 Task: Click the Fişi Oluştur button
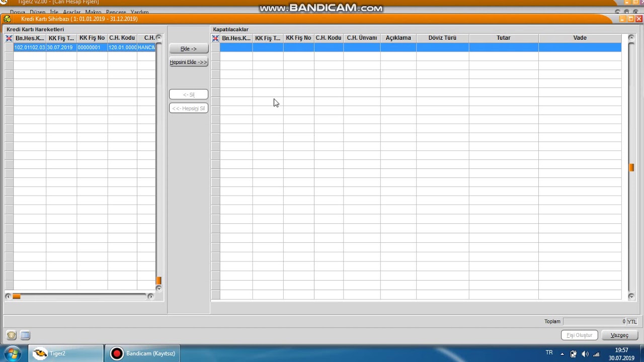[x=580, y=335]
